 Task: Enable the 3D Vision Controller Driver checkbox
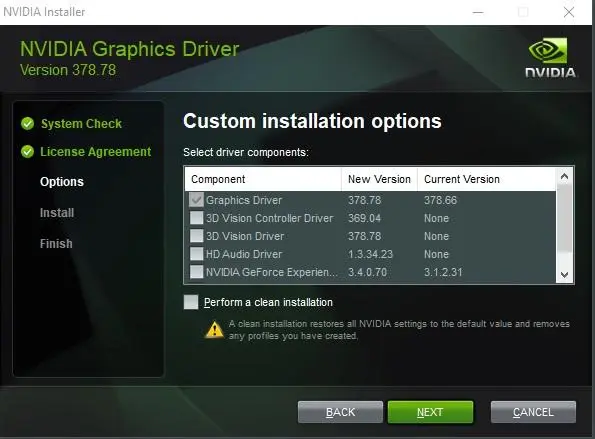coord(196,218)
